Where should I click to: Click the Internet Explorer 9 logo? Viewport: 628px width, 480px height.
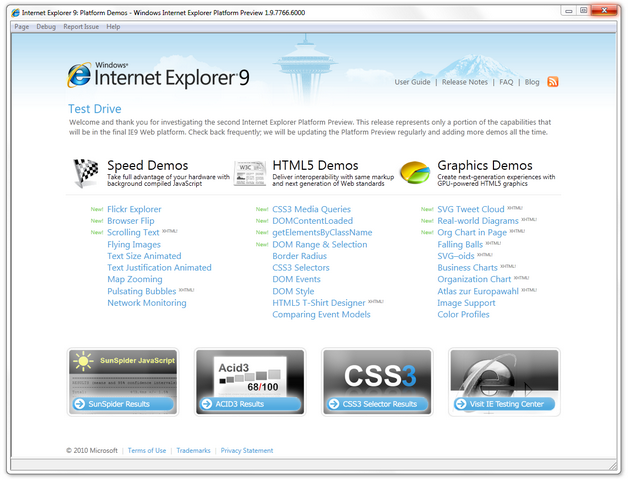[x=158, y=75]
